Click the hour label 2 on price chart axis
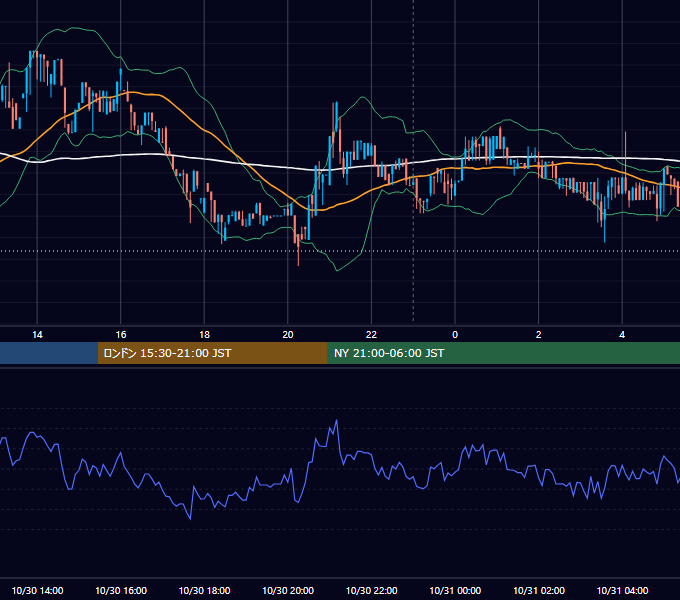 tap(539, 335)
